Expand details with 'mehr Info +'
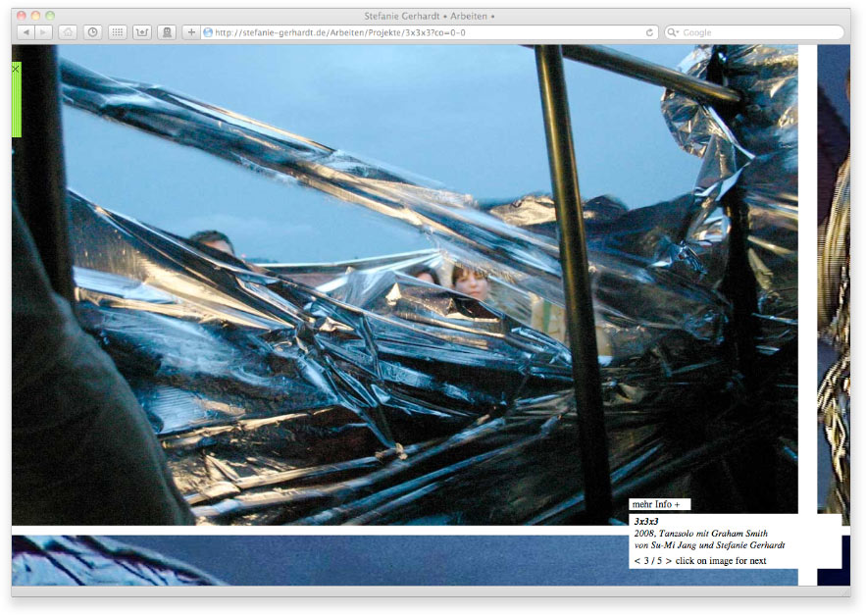This screenshot has width=866, height=616. [x=656, y=504]
